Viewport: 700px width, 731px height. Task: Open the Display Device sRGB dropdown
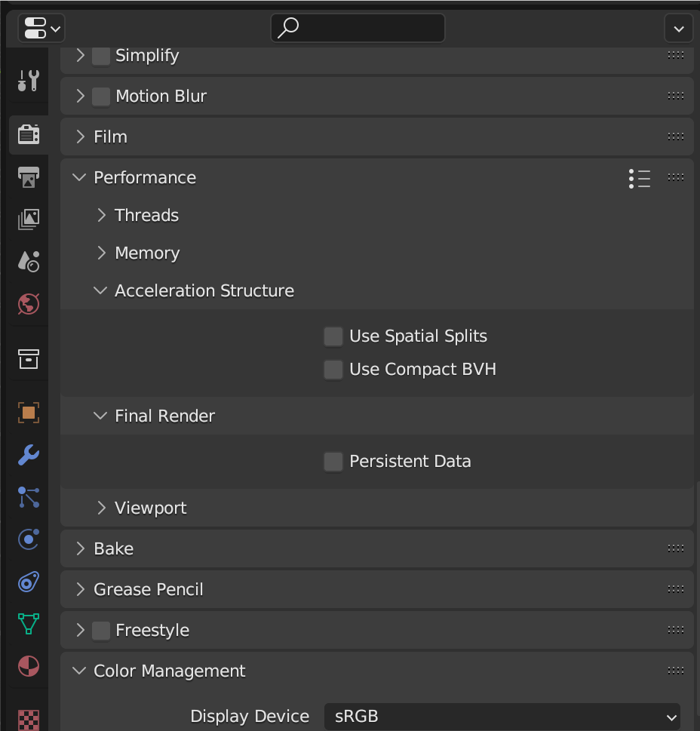point(502,717)
